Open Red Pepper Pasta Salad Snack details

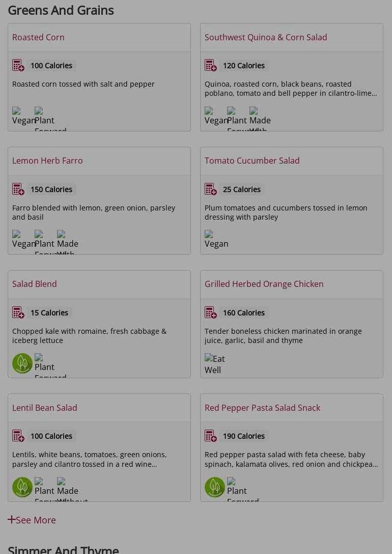coord(262,408)
